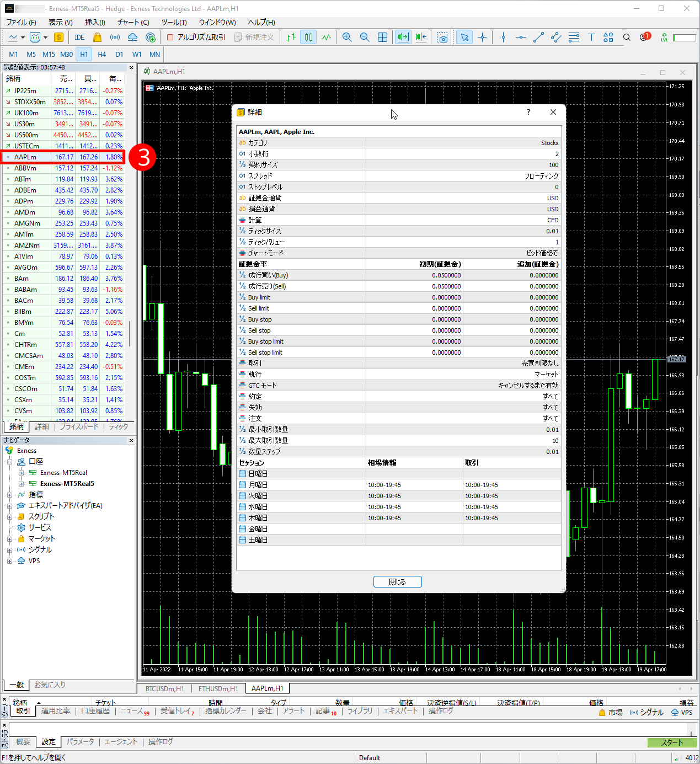Open the chart profiles icon
The width and height of the screenshot is (700, 764).
click(x=35, y=37)
